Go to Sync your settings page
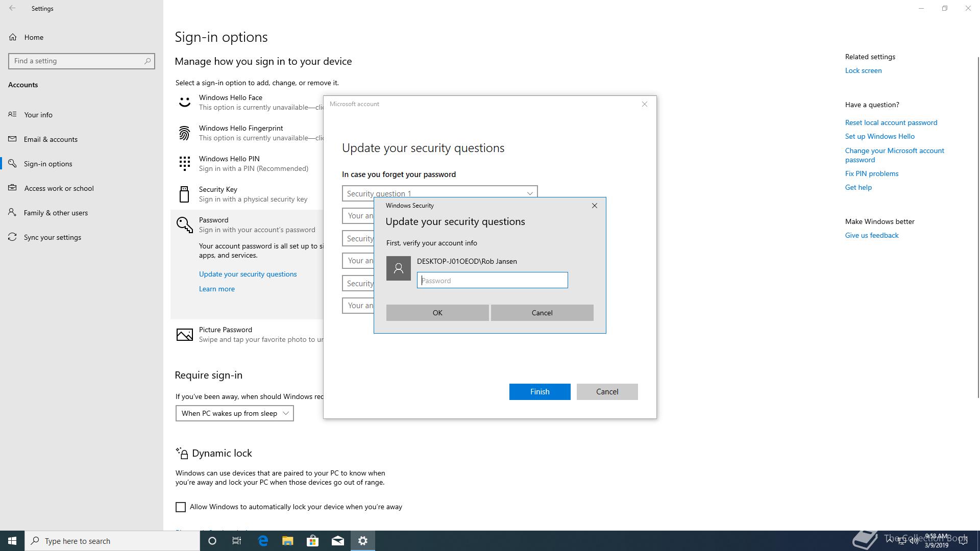The height and width of the screenshot is (551, 980). click(82, 237)
